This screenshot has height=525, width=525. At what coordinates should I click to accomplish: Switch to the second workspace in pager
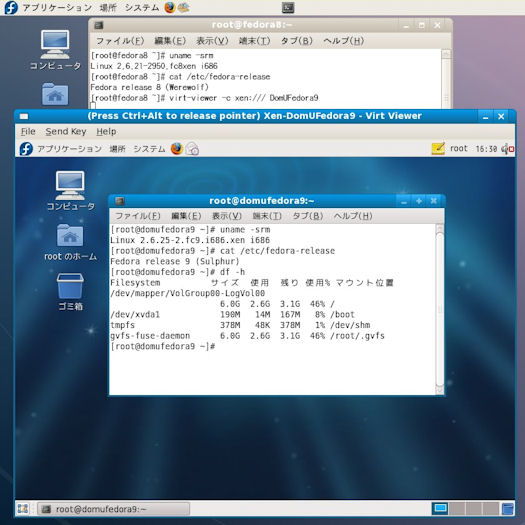457,509
